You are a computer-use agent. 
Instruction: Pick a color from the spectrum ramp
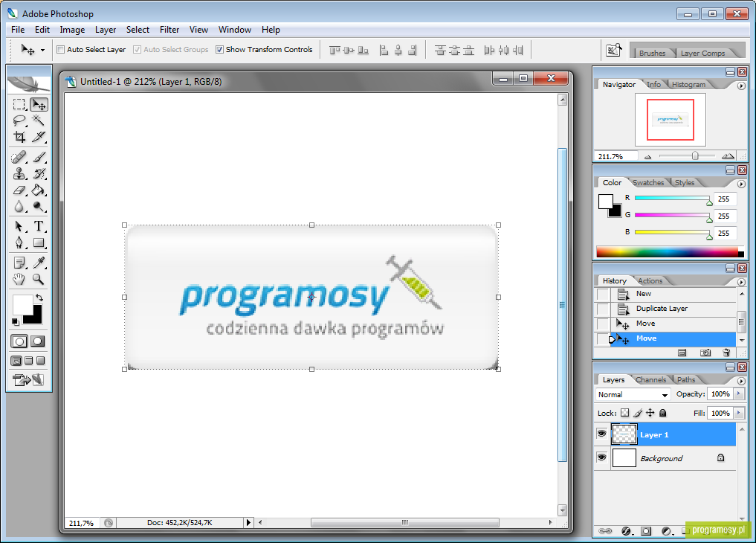click(x=668, y=251)
